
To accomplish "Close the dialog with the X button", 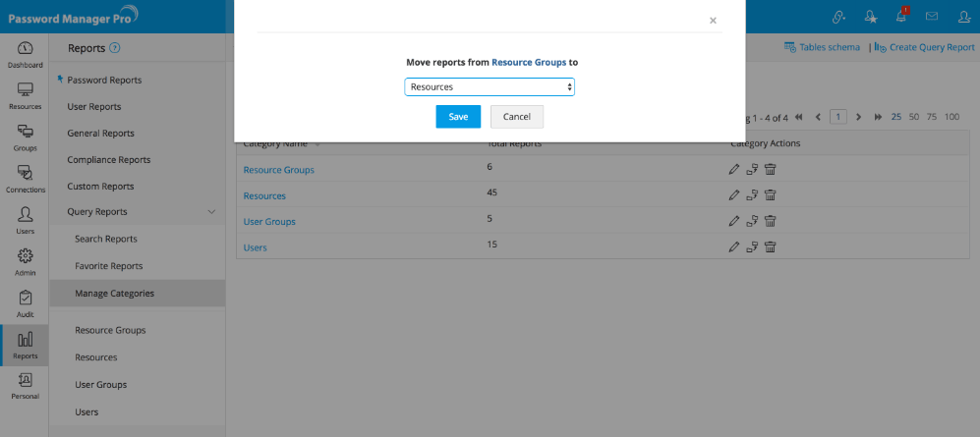I will coord(713,20).
